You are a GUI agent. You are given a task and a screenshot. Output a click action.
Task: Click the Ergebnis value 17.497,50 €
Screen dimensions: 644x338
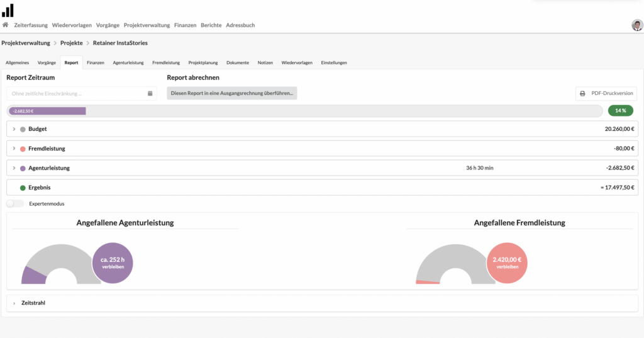pos(618,188)
